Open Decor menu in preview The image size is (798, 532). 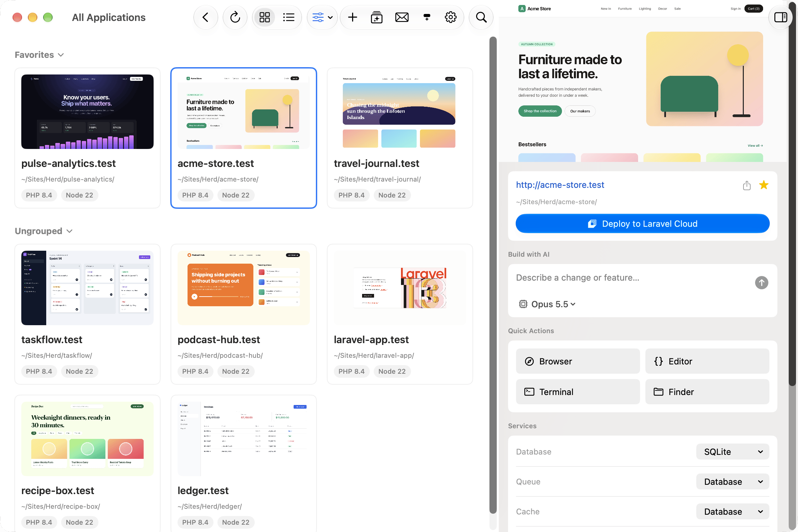tap(662, 9)
